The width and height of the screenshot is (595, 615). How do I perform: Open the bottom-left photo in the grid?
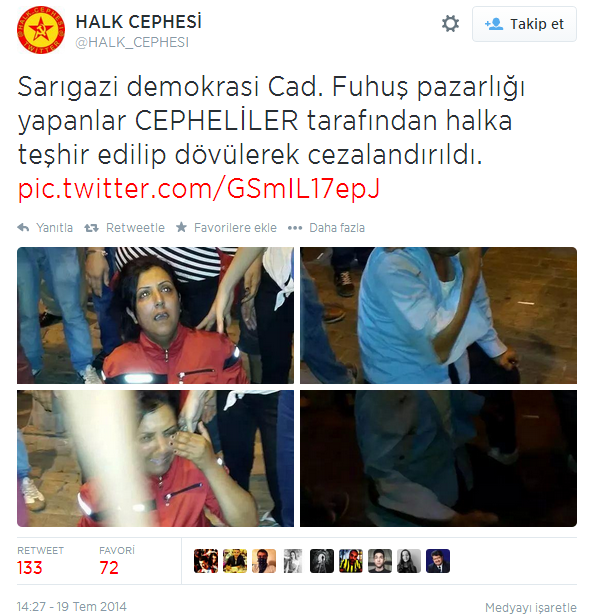tap(155, 458)
